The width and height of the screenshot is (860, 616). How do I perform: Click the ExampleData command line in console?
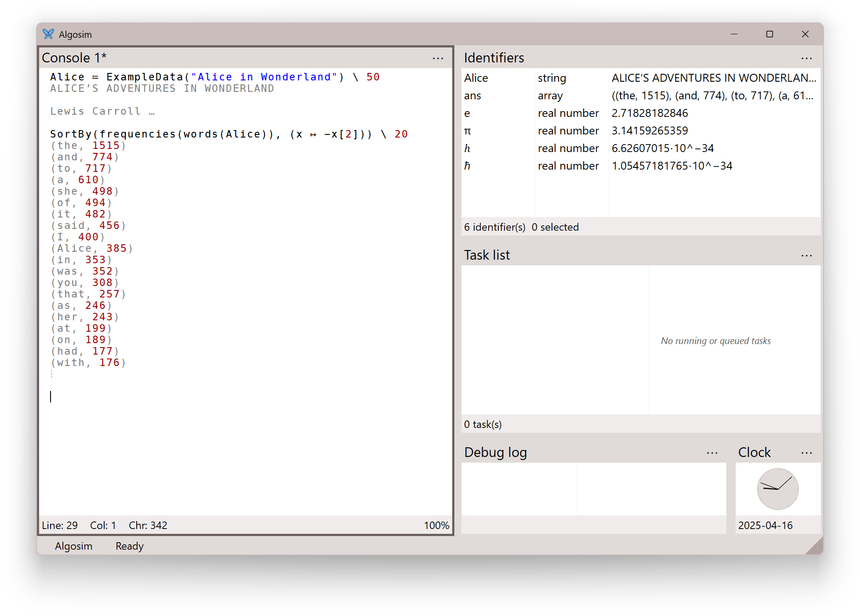pos(214,77)
